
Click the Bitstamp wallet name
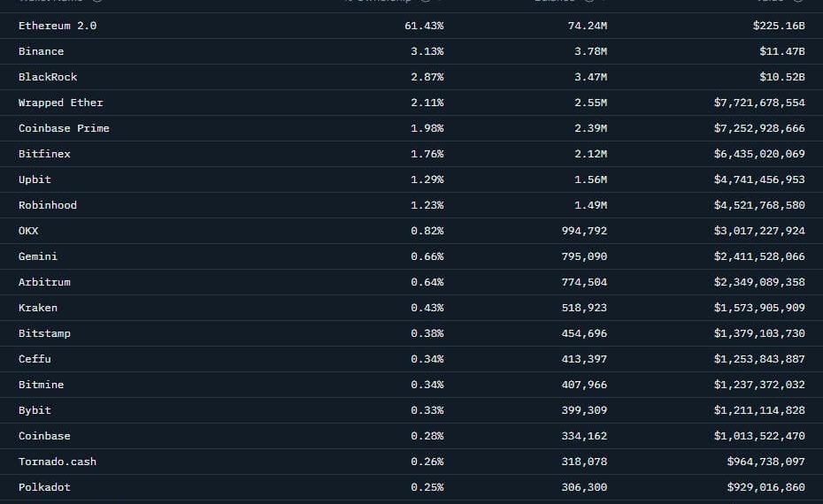[44, 333]
